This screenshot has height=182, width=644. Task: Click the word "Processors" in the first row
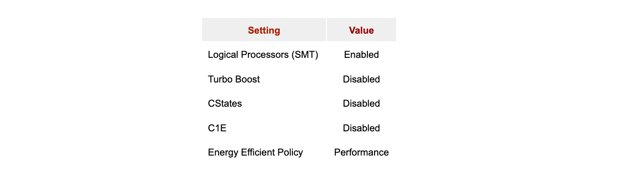[264, 55]
